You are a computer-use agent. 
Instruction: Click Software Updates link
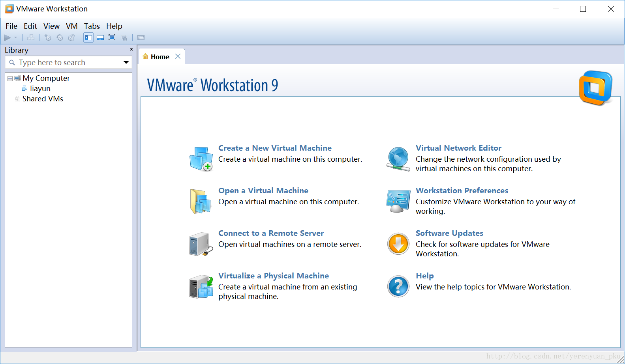click(x=449, y=233)
